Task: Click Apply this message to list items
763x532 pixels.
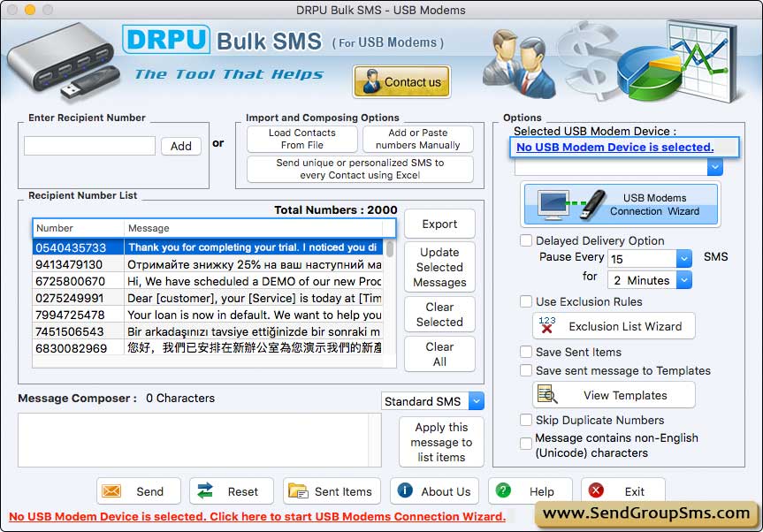Action: 441,442
